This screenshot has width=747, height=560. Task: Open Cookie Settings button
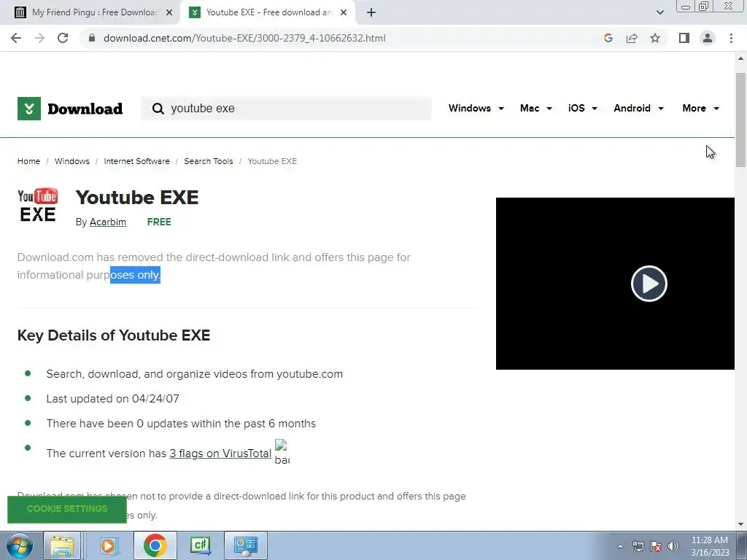[67, 508]
